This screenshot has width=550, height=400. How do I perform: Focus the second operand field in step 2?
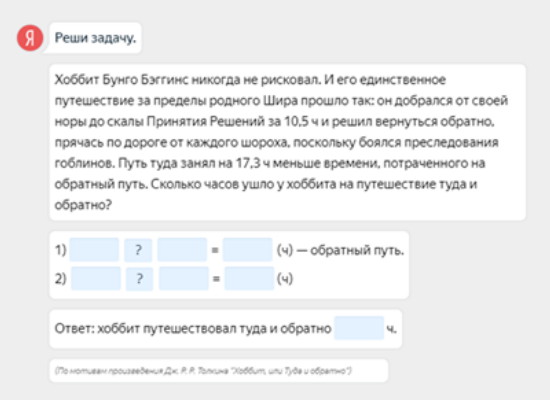click(184, 278)
